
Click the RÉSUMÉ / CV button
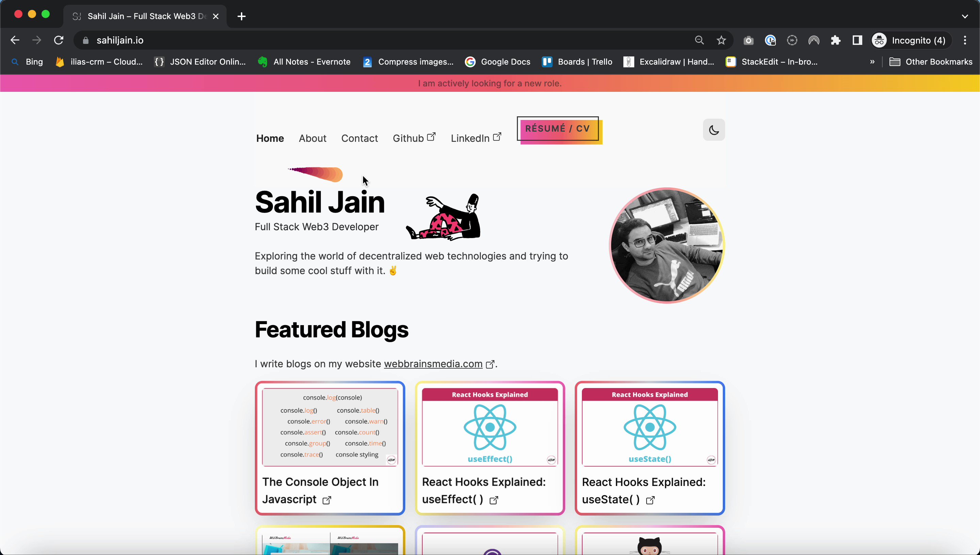557,129
